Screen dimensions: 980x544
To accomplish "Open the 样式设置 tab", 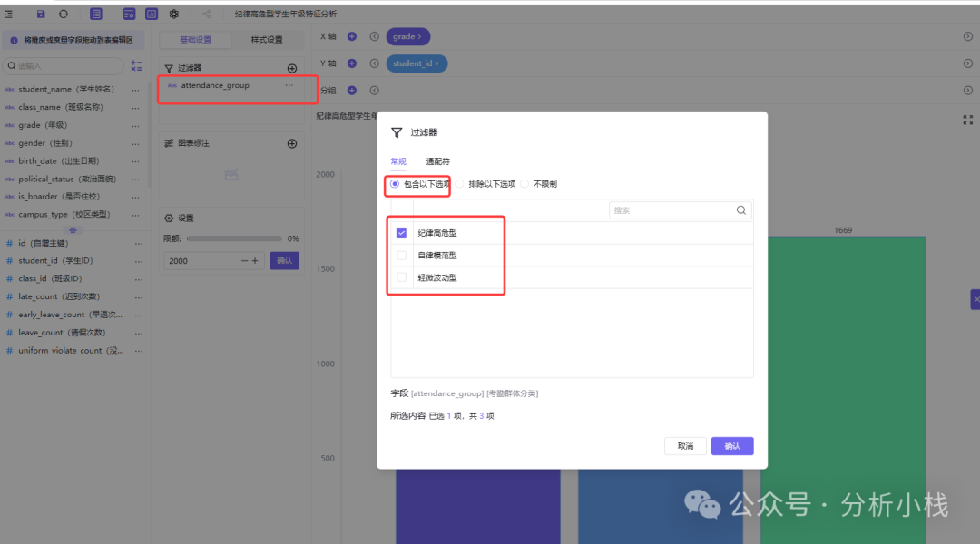I will (x=267, y=40).
